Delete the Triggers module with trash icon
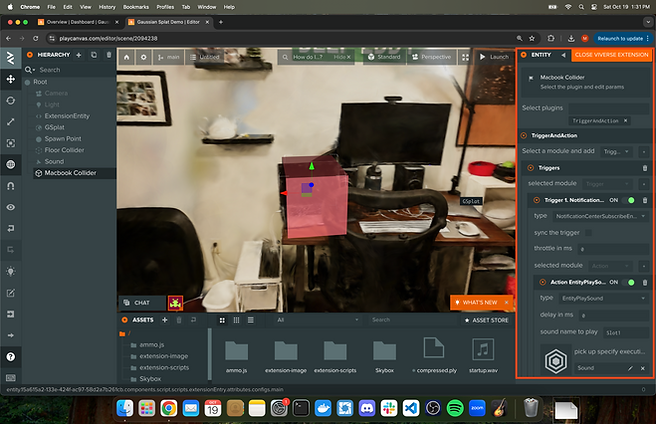 click(x=644, y=168)
